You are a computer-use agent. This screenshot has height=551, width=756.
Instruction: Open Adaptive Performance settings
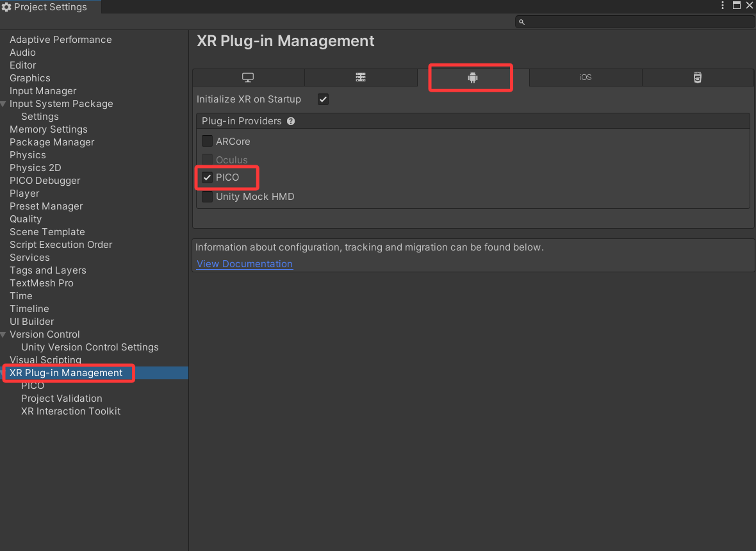(x=61, y=40)
